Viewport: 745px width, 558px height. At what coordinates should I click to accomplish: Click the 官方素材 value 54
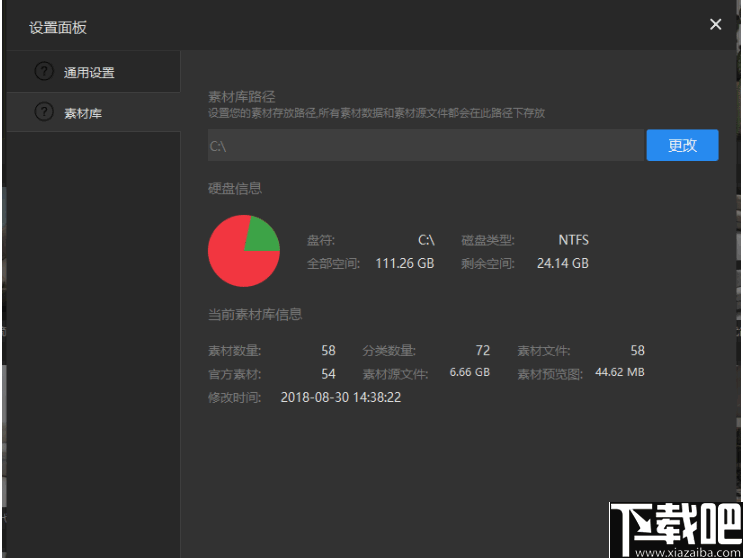(x=328, y=374)
